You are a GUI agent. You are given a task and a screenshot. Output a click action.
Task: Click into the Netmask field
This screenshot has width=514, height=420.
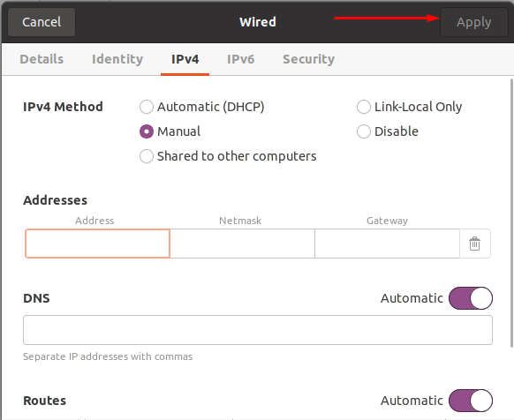coord(242,244)
